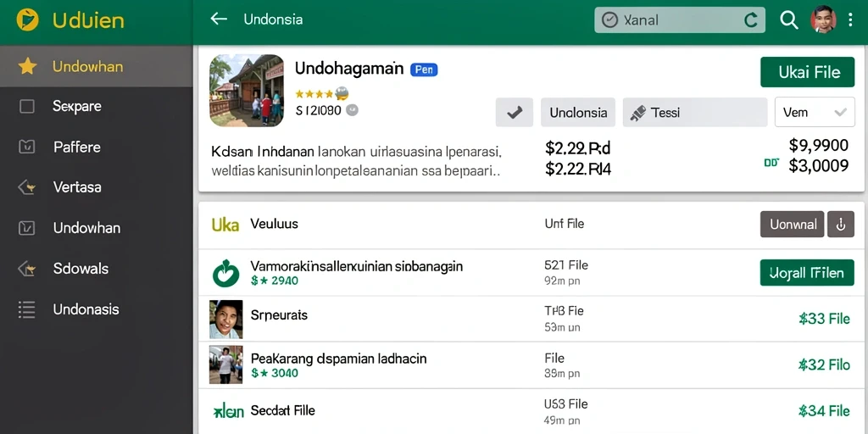Screen dimensions: 868x434
Task: Click the Ukai File button
Action: click(x=807, y=72)
